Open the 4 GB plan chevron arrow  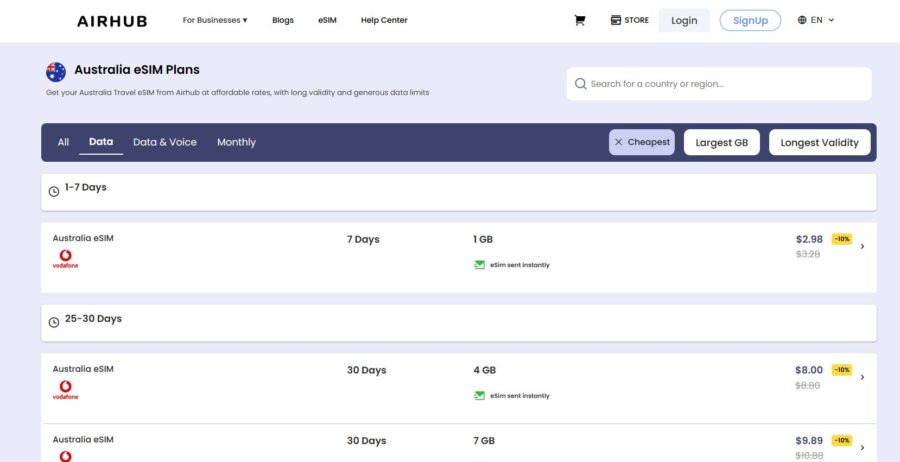(x=862, y=377)
